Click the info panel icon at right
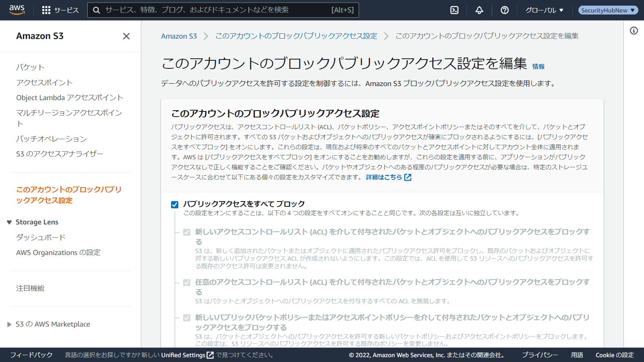The height and width of the screenshot is (362, 644). pos(634,31)
